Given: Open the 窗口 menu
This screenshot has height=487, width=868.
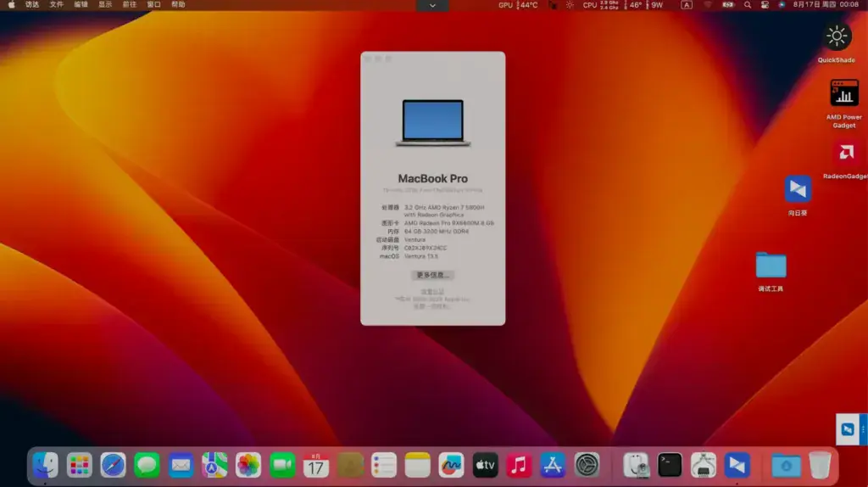Looking at the screenshot, I should pos(153,4).
